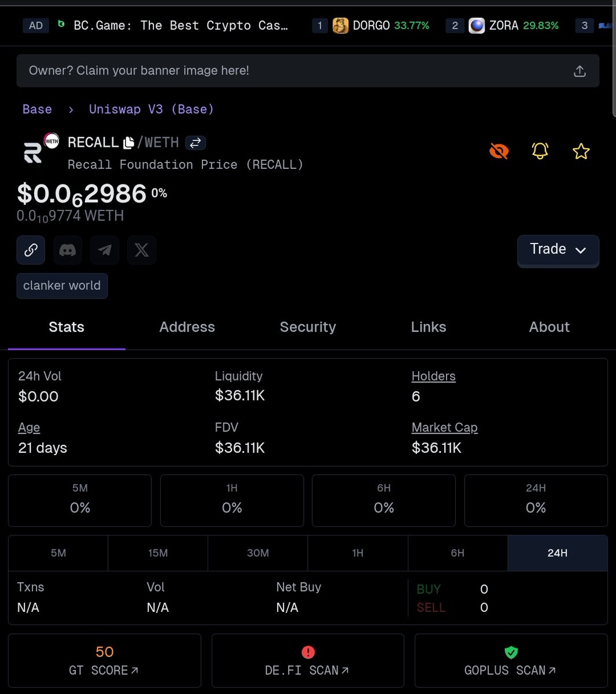Click the Market Cap underlined label
The width and height of the screenshot is (616, 694).
(444, 428)
